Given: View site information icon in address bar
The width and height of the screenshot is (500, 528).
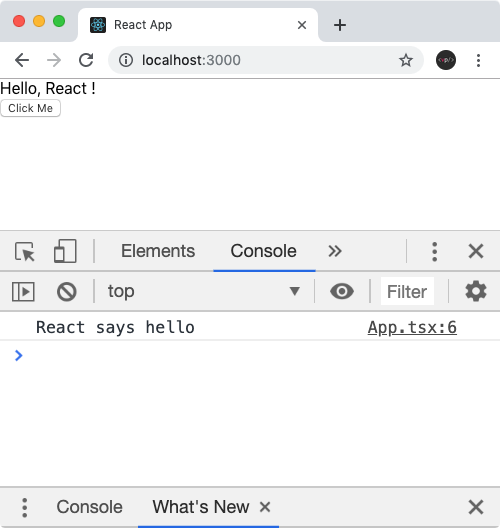Looking at the screenshot, I should pyautogui.click(x=126, y=60).
